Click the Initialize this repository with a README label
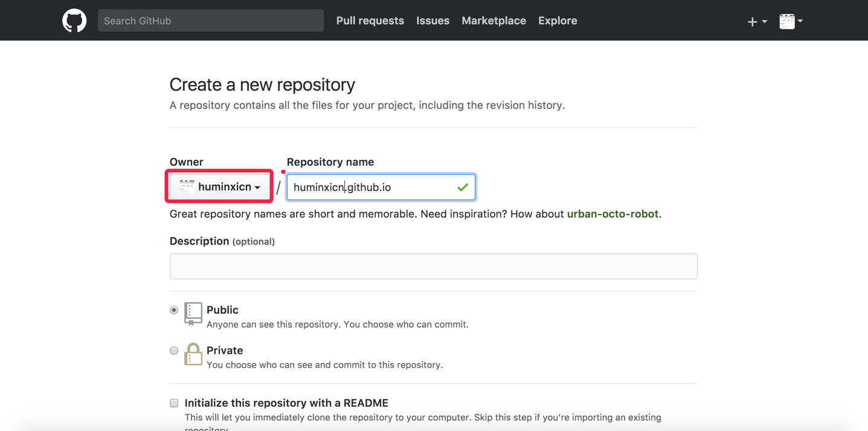The image size is (868, 431). coord(286,403)
